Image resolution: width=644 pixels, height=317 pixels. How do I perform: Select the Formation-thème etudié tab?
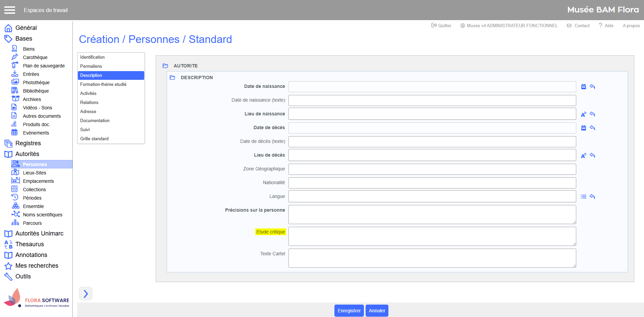(103, 85)
